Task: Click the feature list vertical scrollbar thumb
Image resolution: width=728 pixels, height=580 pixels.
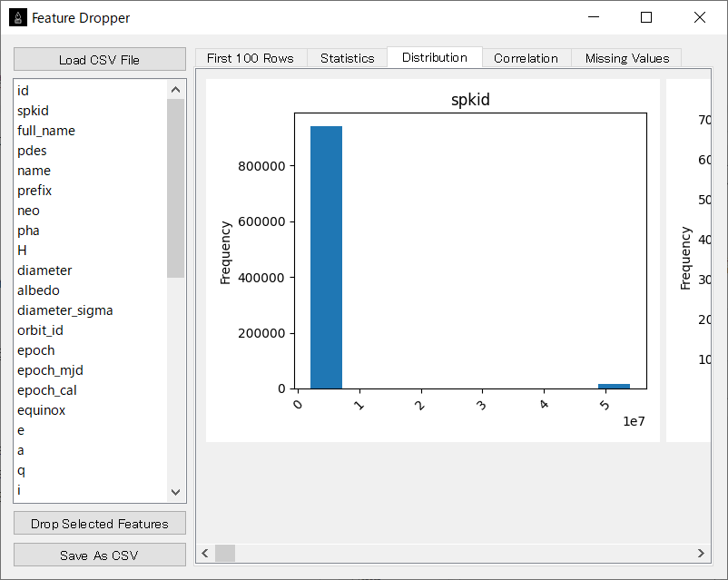Action: click(x=175, y=188)
